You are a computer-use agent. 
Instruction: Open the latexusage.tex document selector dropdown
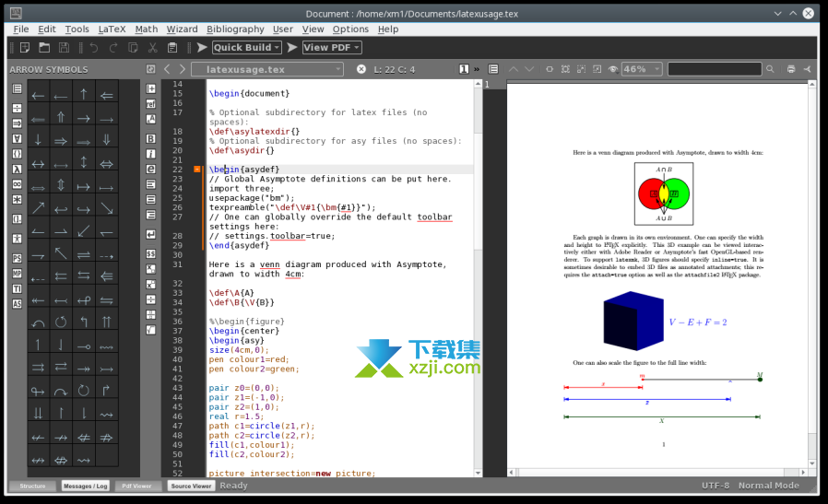pyautogui.click(x=267, y=69)
